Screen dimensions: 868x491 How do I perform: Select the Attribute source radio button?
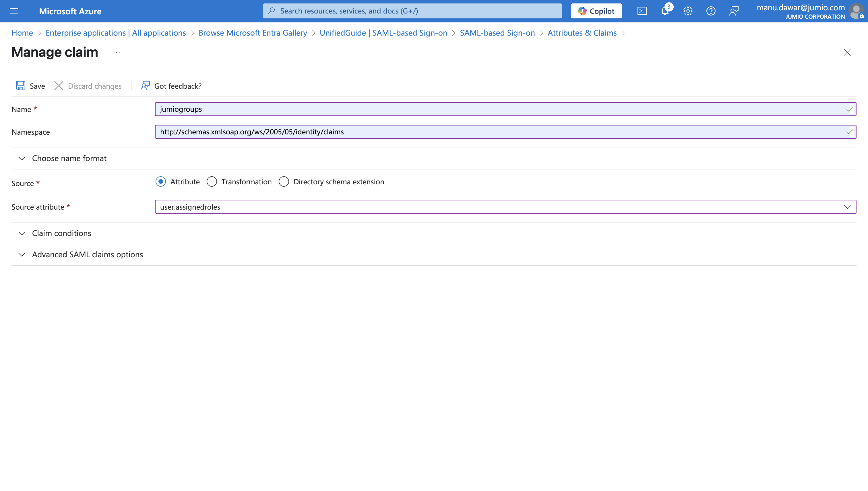161,182
